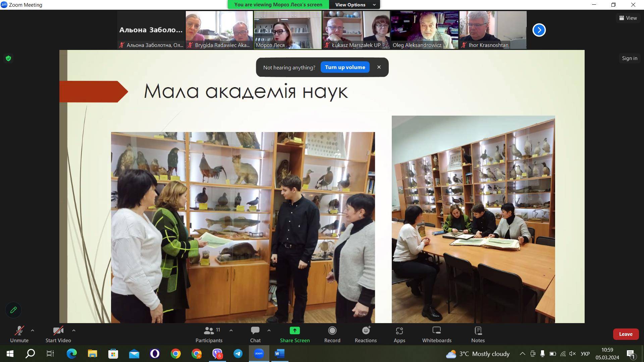Click the Share Screen button

[295, 335]
